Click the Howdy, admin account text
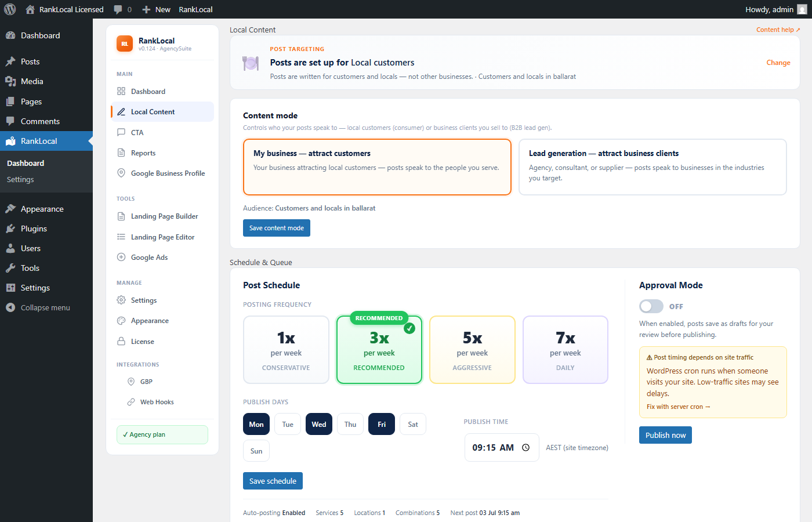This screenshot has width=812, height=522. tap(769, 9)
